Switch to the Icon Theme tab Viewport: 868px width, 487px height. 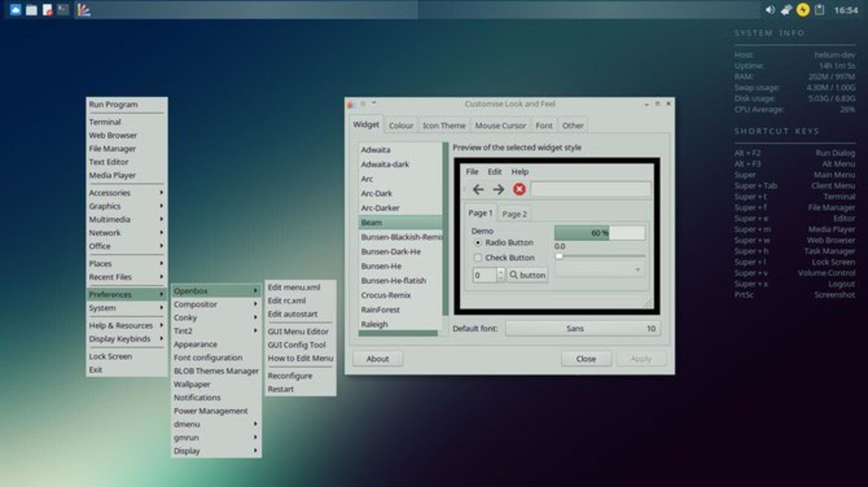444,126
